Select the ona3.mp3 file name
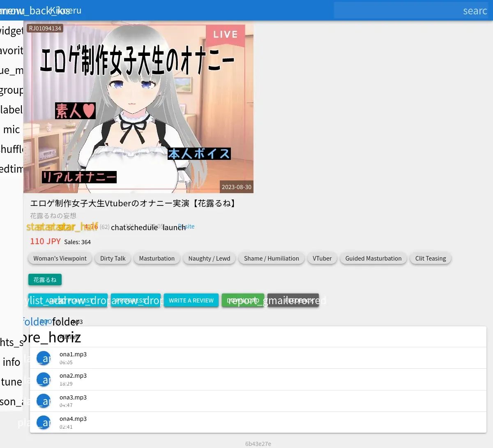 click(73, 397)
